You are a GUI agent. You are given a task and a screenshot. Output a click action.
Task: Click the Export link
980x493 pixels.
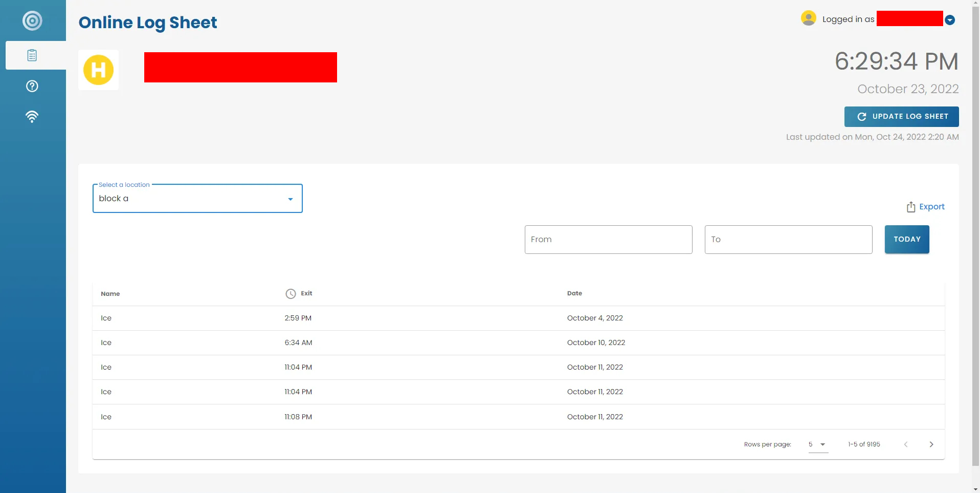coord(931,207)
